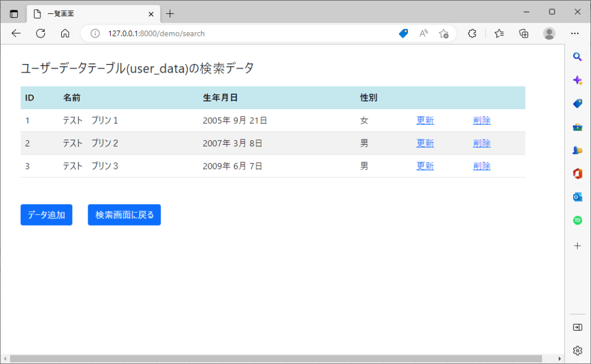Click the browser back arrow
Screen dimensions: 591x364
coord(16,33)
